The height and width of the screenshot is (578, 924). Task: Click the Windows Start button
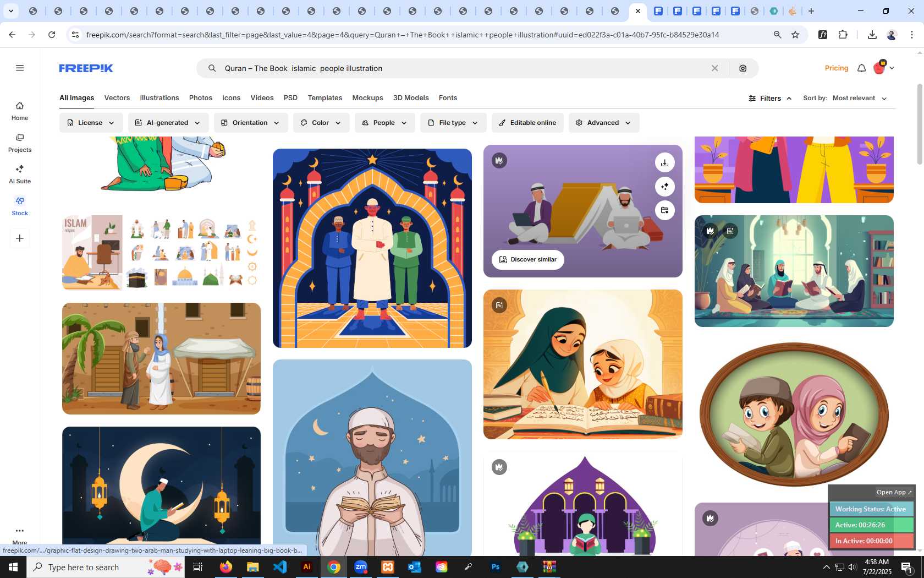[13, 567]
